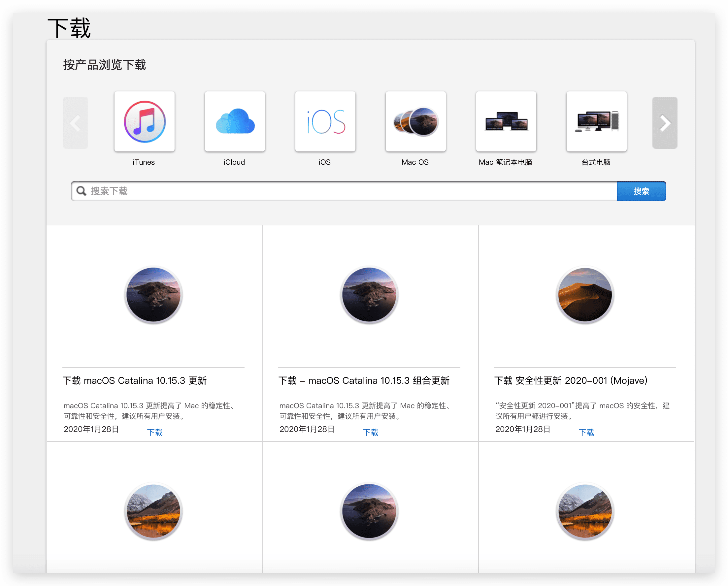Click the blue 搜索 button
This screenshot has height=586, width=728.
tap(641, 191)
